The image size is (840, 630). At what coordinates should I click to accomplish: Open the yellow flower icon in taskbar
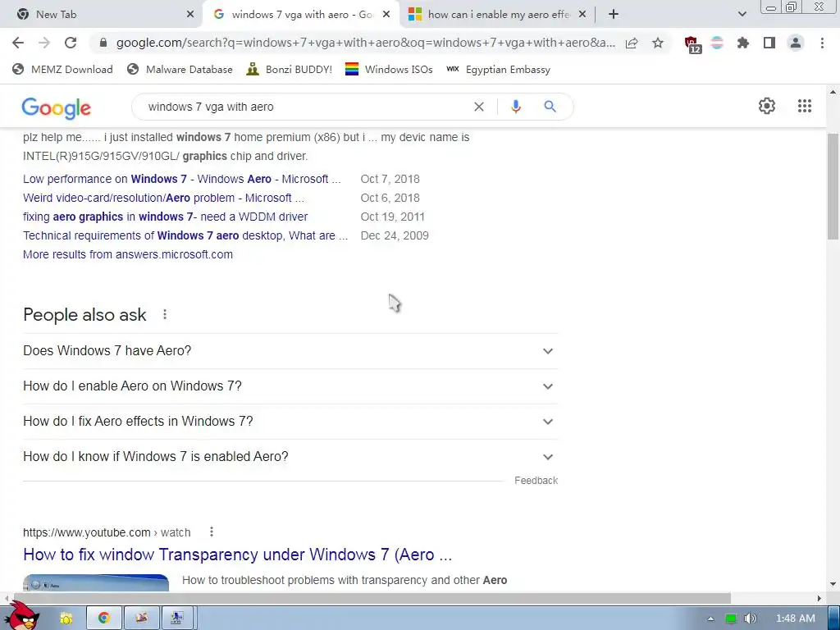[x=66, y=618]
